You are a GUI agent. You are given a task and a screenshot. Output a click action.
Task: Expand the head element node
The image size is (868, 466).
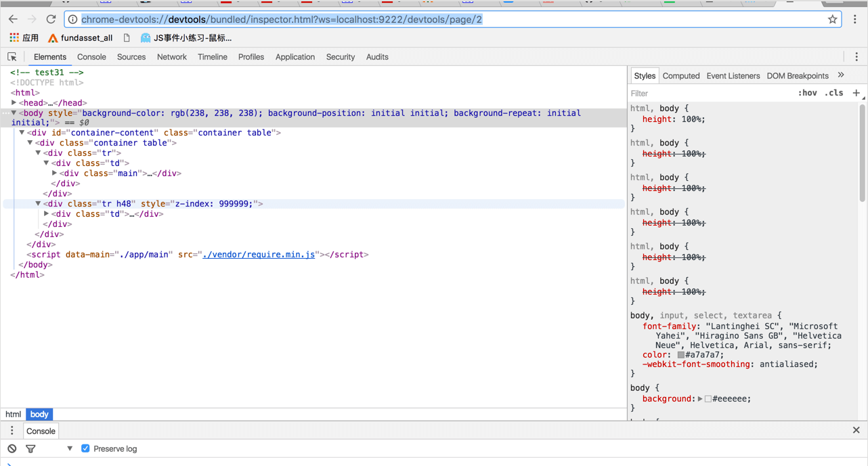coord(14,103)
